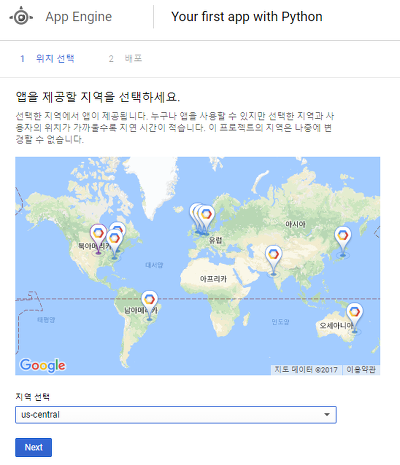
Task: Click the 대서양 ocean label
Action: pyautogui.click(x=154, y=265)
